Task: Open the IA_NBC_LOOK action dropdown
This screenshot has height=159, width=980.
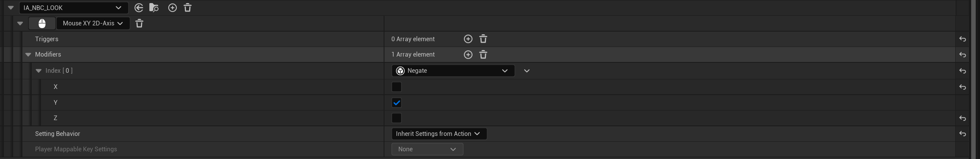Action: (74, 8)
